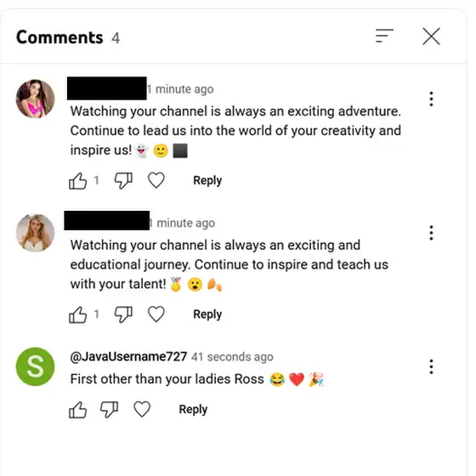Click the avatar of the first commenter

(x=35, y=99)
